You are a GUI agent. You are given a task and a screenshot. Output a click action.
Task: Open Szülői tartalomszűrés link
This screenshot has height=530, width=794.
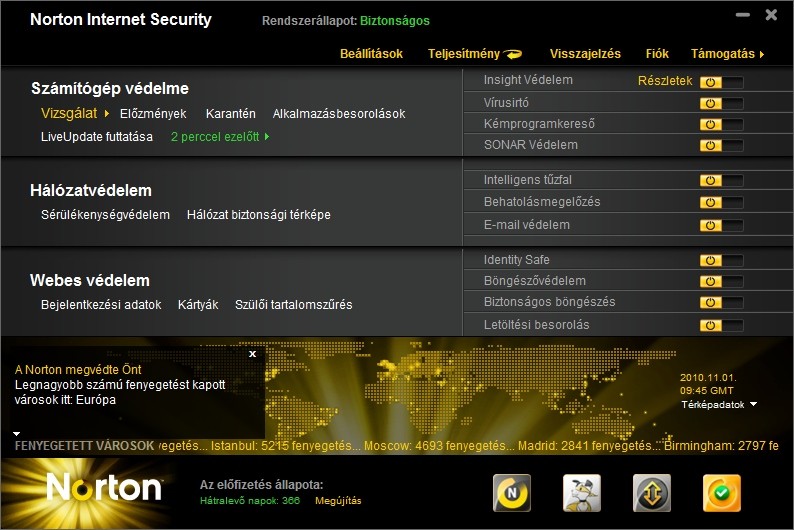tap(293, 305)
